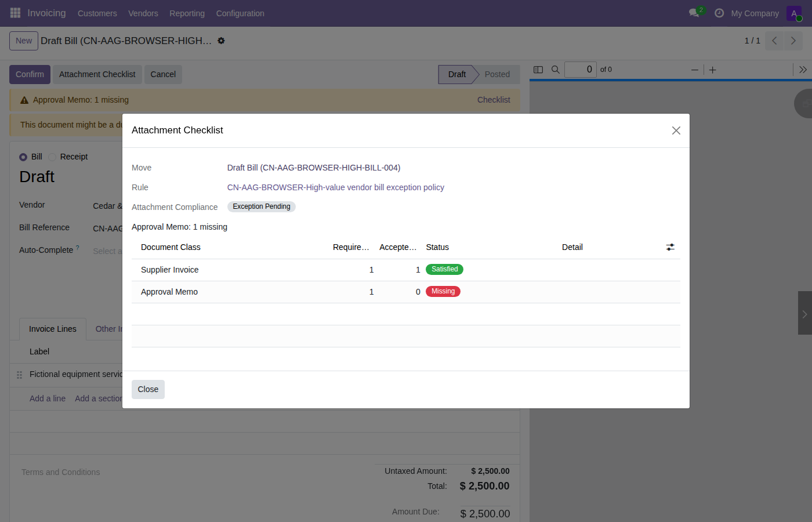Open the apps grid menu icon
Viewport: 812px width, 522px height.
point(15,13)
